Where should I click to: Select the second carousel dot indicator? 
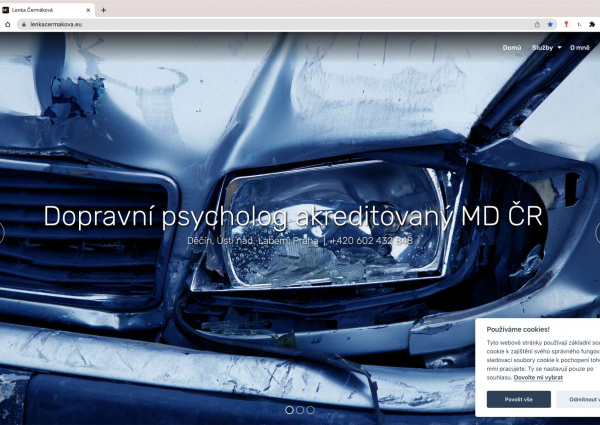tap(300, 410)
